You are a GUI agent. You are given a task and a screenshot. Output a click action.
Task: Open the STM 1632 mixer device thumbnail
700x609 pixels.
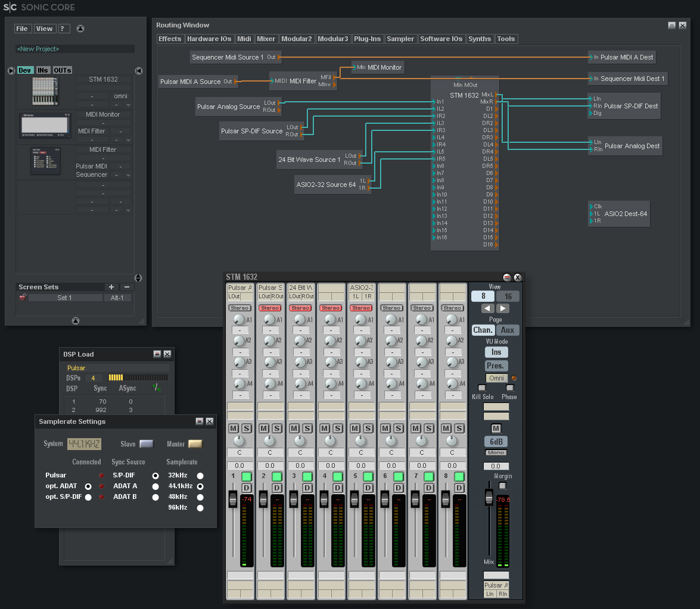click(x=45, y=91)
